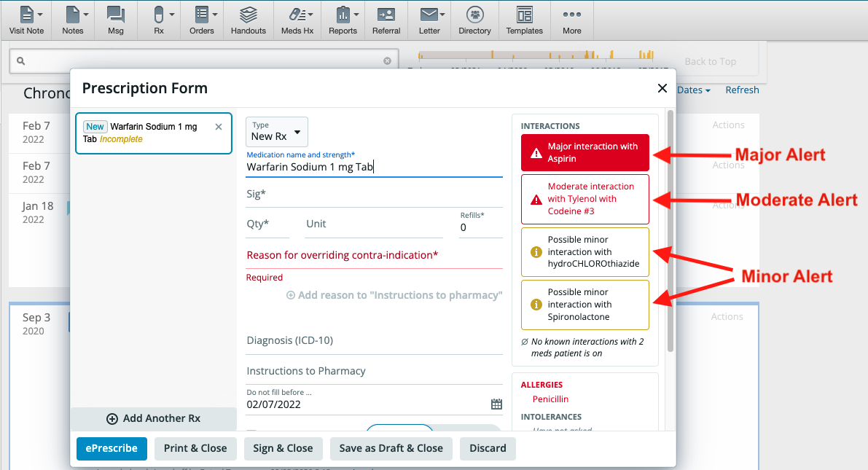This screenshot has height=470, width=868.
Task: Open the Msg messages icon
Action: coord(116,15)
